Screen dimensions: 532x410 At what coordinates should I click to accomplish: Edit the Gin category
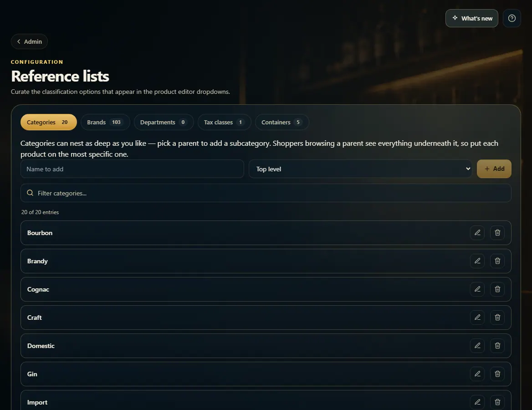pyautogui.click(x=477, y=374)
